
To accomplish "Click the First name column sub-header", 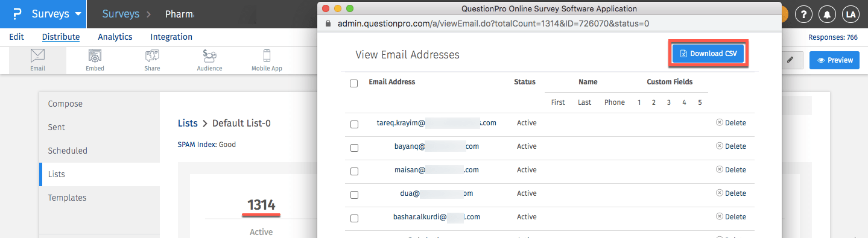I will click(558, 102).
